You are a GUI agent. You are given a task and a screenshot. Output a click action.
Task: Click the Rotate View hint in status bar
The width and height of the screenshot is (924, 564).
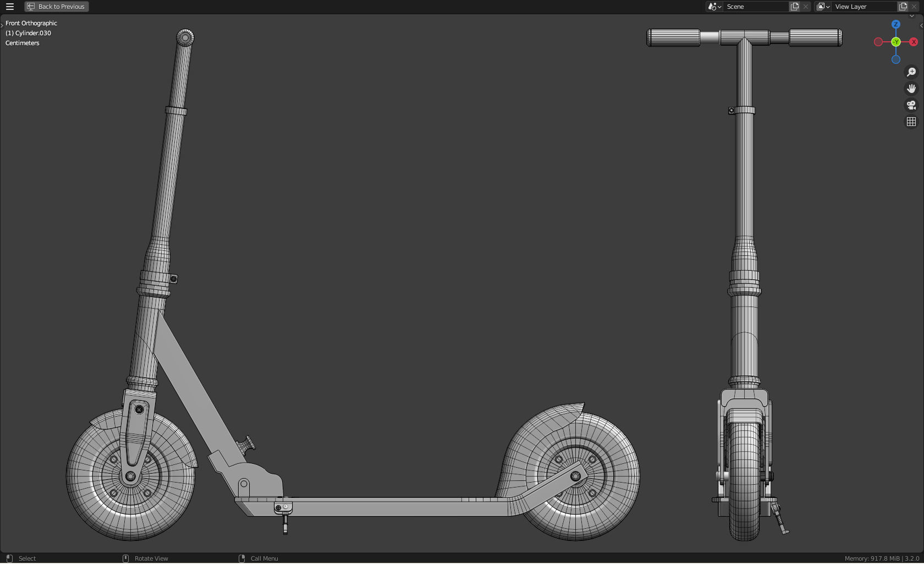tap(151, 558)
